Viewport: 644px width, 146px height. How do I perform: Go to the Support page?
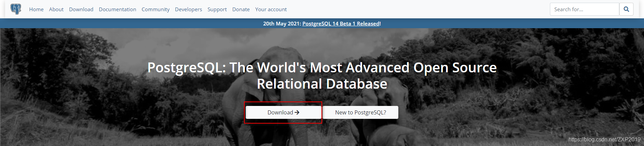coord(217,10)
